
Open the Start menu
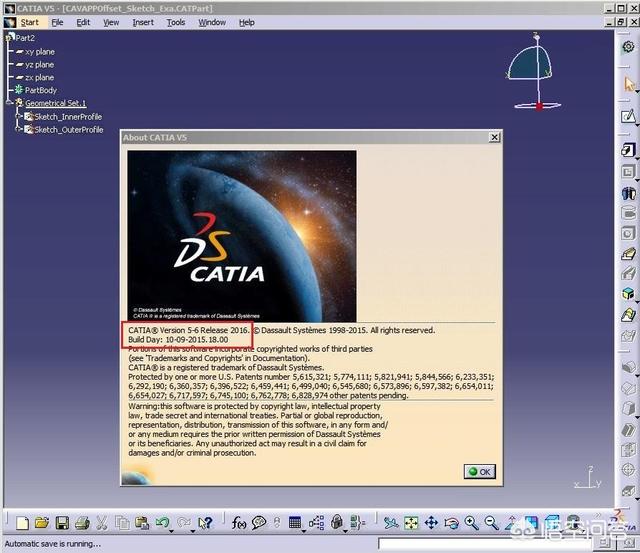29,22
